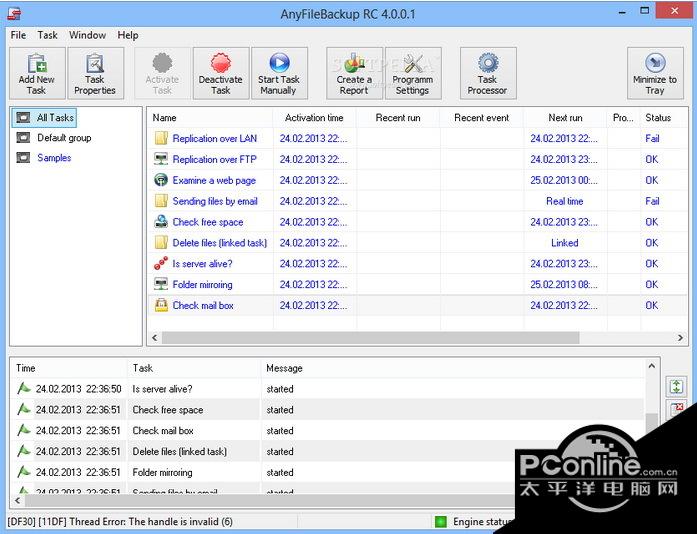Select the Replication over LAN task name
Viewport: 697px width, 534px height.
[215, 139]
